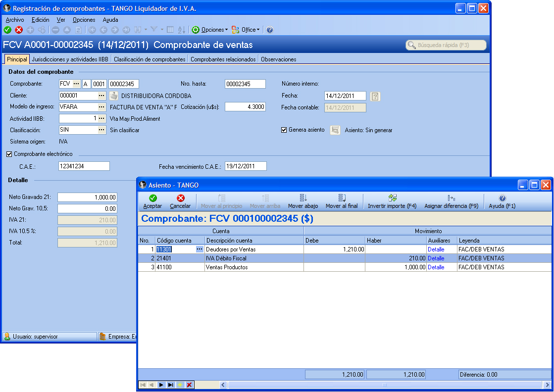Open the Modelo de ingreso lookup ellipsis

point(101,107)
